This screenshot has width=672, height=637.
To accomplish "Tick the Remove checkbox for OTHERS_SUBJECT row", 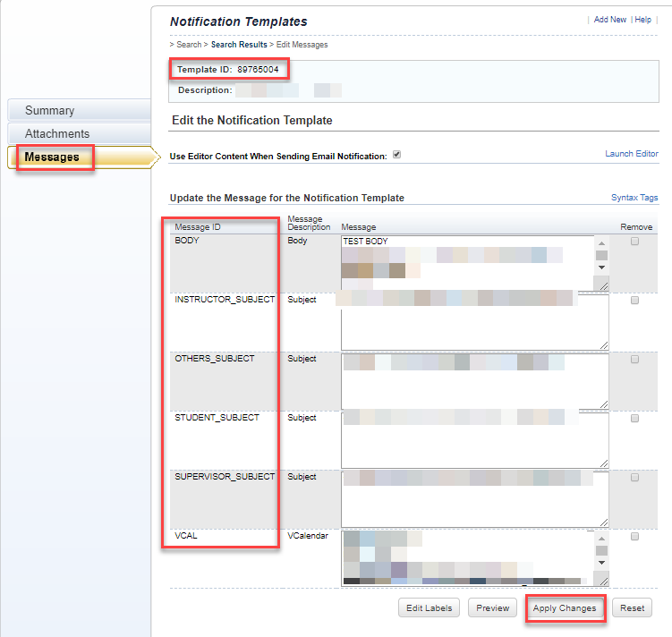I will 634,360.
